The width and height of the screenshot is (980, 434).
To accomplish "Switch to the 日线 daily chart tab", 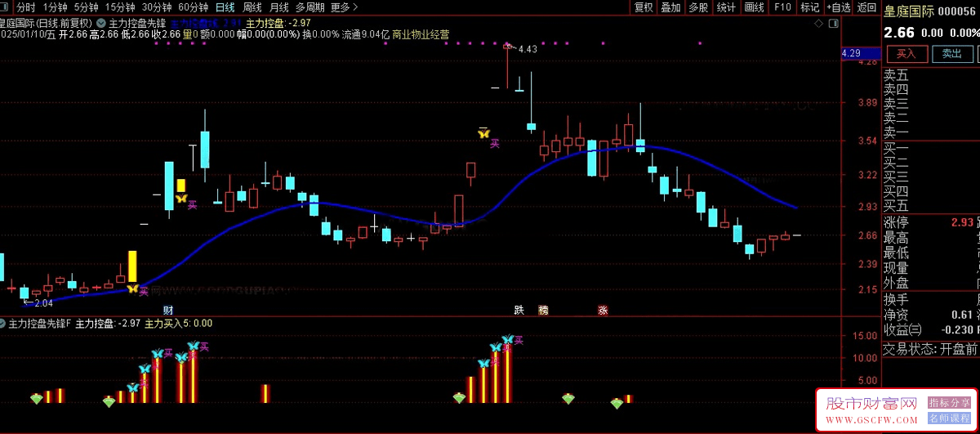I will pyautogui.click(x=225, y=7).
